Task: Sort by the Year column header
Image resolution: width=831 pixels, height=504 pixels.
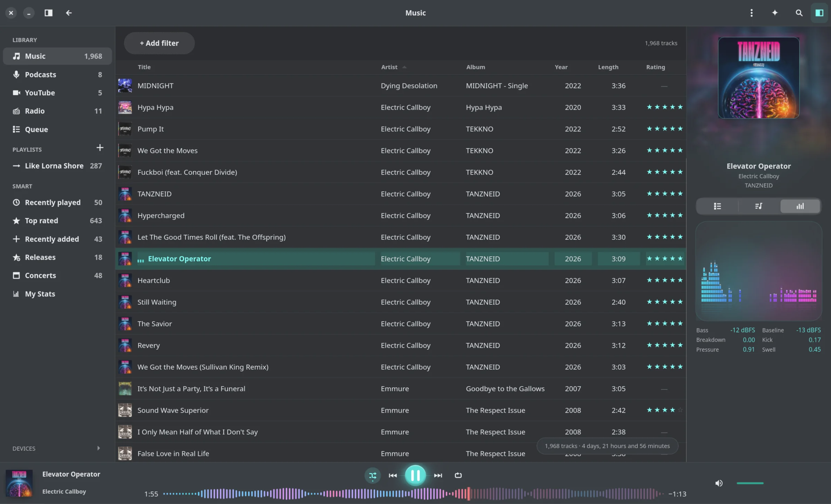Action: click(561, 67)
